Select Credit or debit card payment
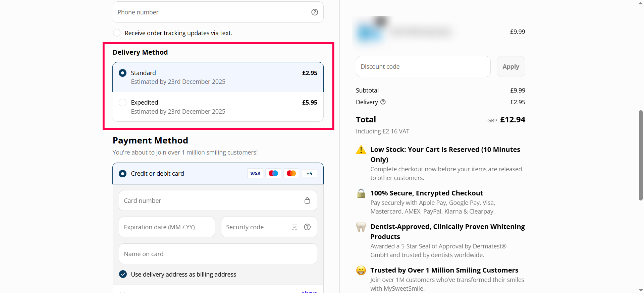This screenshot has width=644, height=293. point(123,174)
